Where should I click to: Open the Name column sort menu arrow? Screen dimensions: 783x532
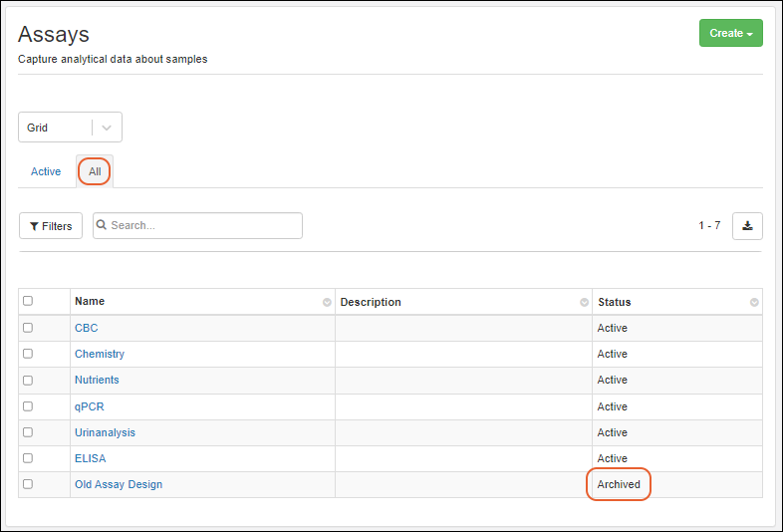point(327,303)
